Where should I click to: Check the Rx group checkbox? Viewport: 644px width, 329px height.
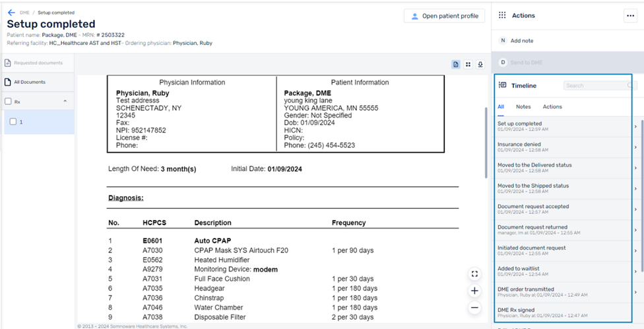point(8,102)
